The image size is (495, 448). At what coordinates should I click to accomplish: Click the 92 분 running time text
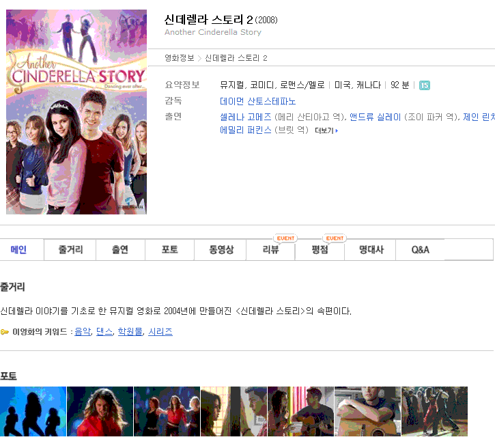coord(399,85)
